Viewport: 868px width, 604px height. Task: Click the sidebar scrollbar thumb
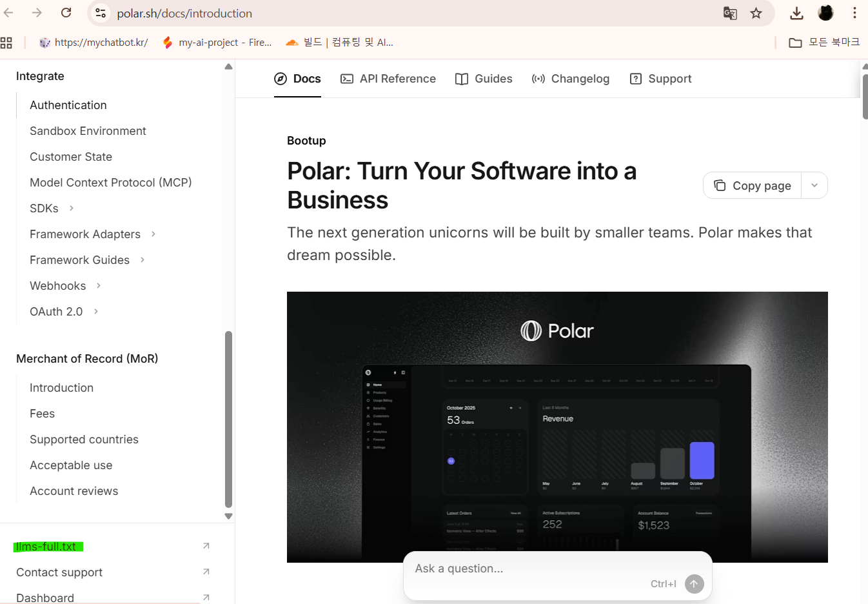[x=228, y=419]
